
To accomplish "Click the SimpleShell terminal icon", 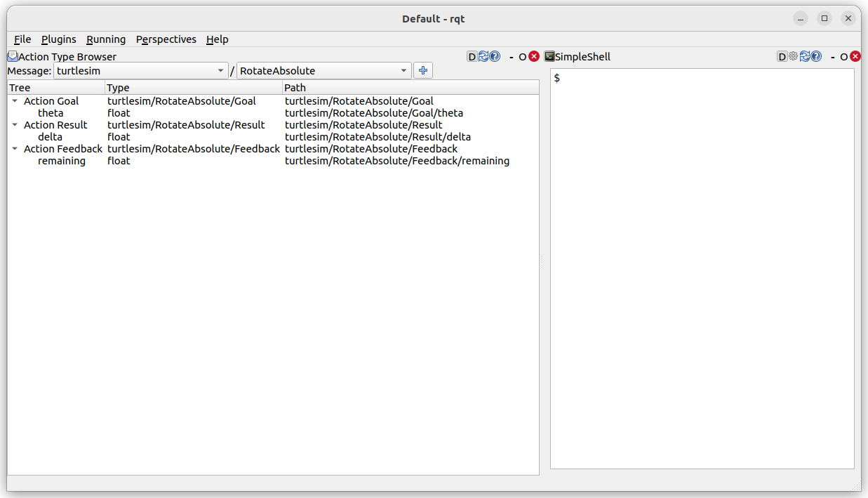I will tap(549, 56).
